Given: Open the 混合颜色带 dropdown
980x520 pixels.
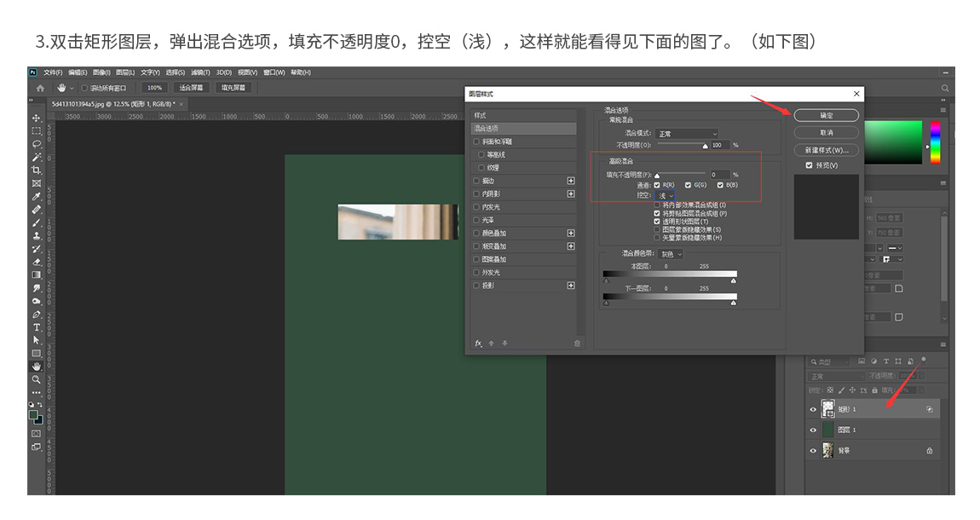Looking at the screenshot, I should [672, 254].
